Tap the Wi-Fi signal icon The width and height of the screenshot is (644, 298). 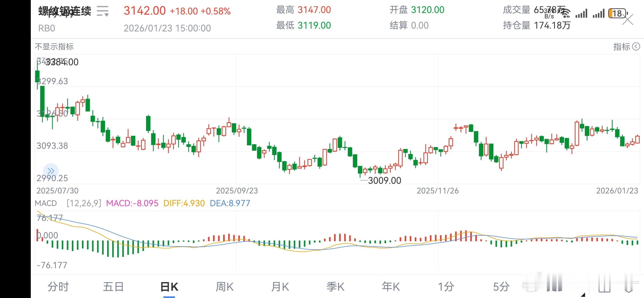click(565, 13)
